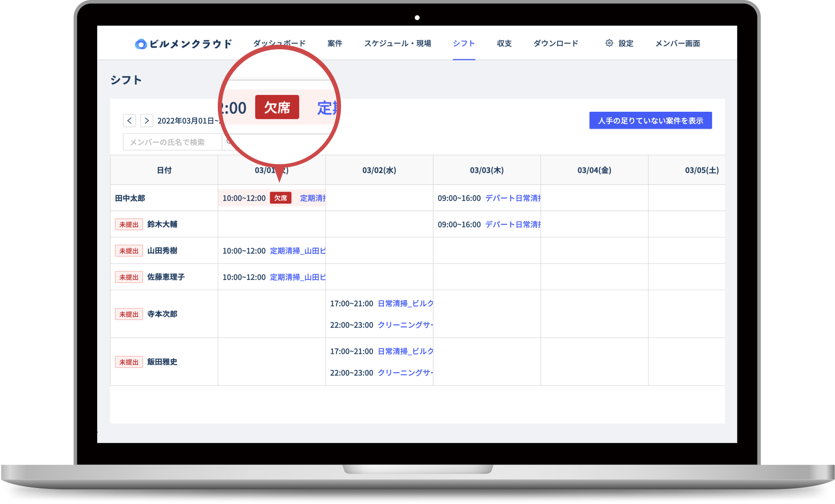Open the 設定 menu item

[x=626, y=43]
